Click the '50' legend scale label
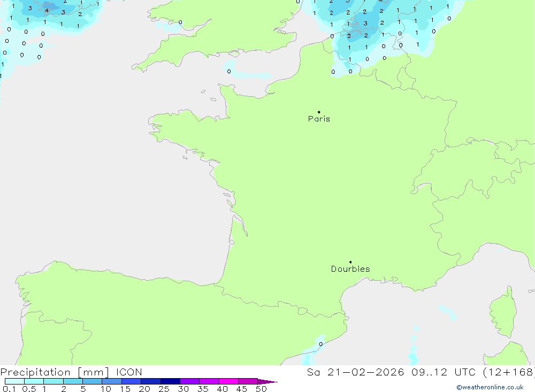Image resolution: width=535 pixels, height=392 pixels. click(261, 389)
